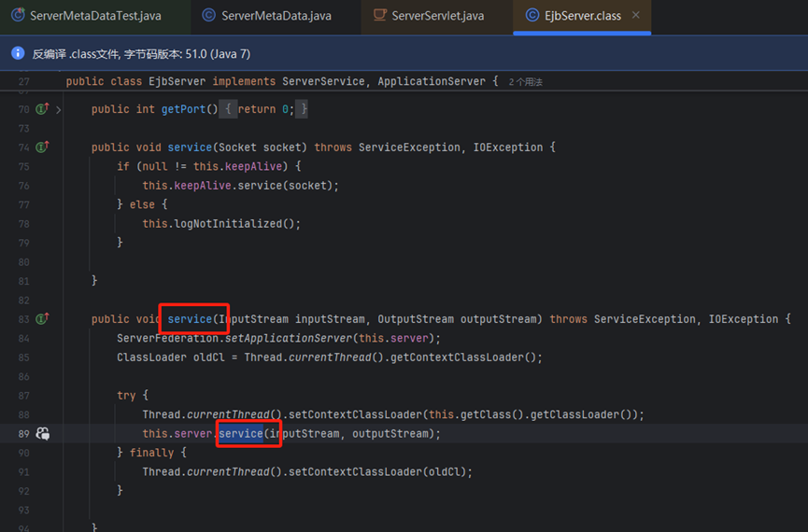Click line number 88 in the gutter

point(23,414)
